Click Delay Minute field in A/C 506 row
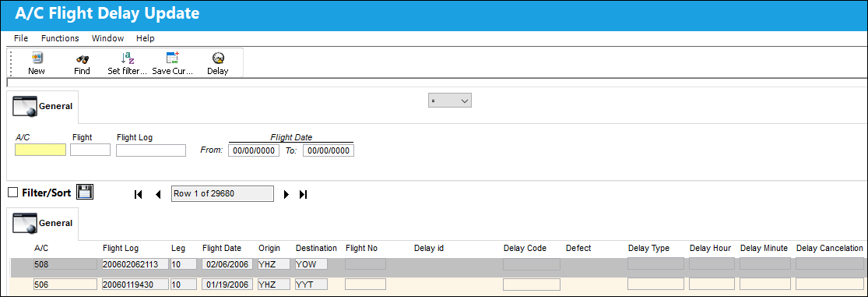 pos(765,285)
